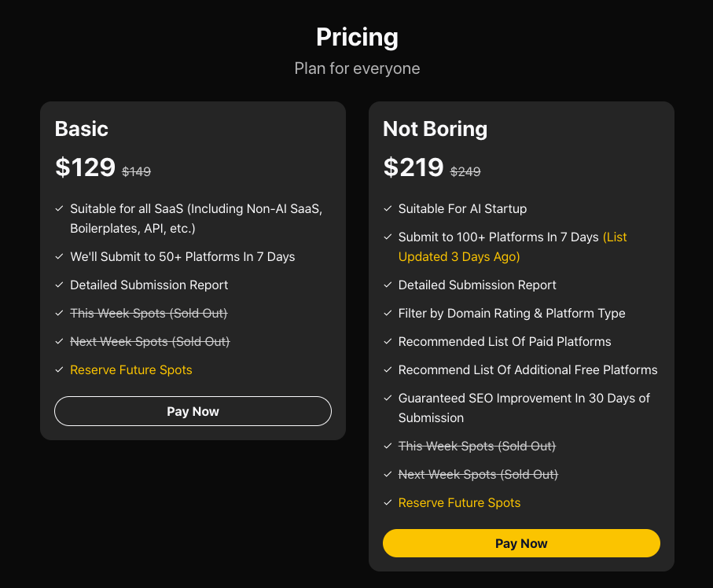Click checkmark beside We'll Submit to 50+ Platforms
Screen dimensions: 713x588
click(59, 257)
